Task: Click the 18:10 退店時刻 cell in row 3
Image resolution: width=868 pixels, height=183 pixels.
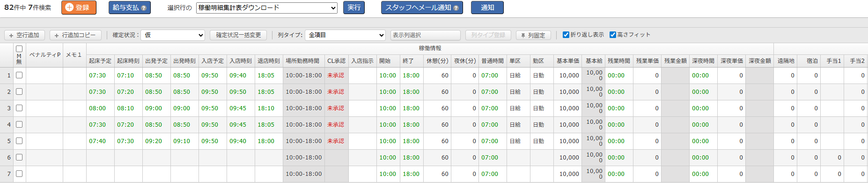Action: pyautogui.click(x=269, y=108)
